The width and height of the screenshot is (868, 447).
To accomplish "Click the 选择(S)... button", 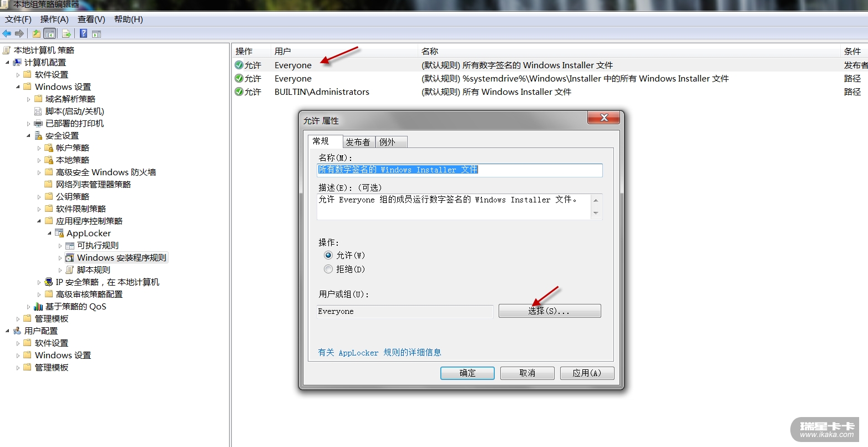I will 550,311.
